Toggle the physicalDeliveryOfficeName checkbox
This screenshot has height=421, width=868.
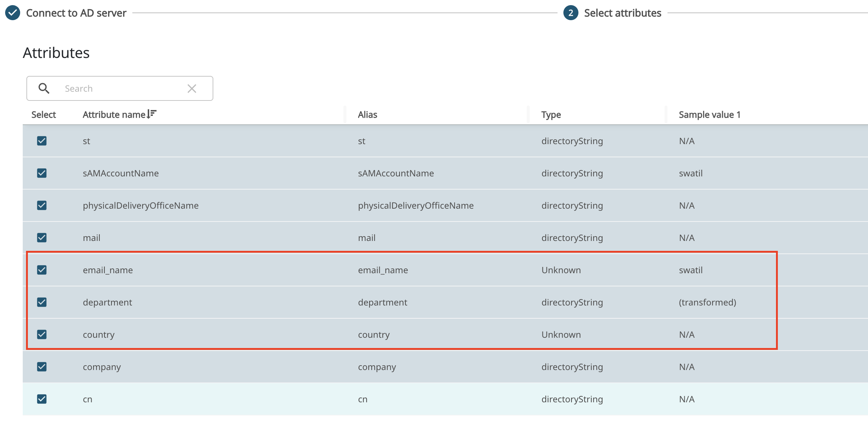[x=42, y=205]
